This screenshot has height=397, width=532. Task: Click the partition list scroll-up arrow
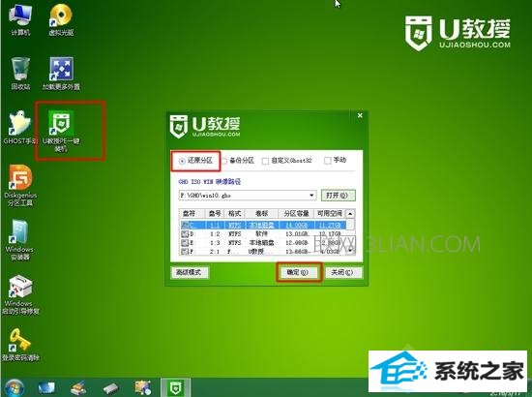[350, 214]
